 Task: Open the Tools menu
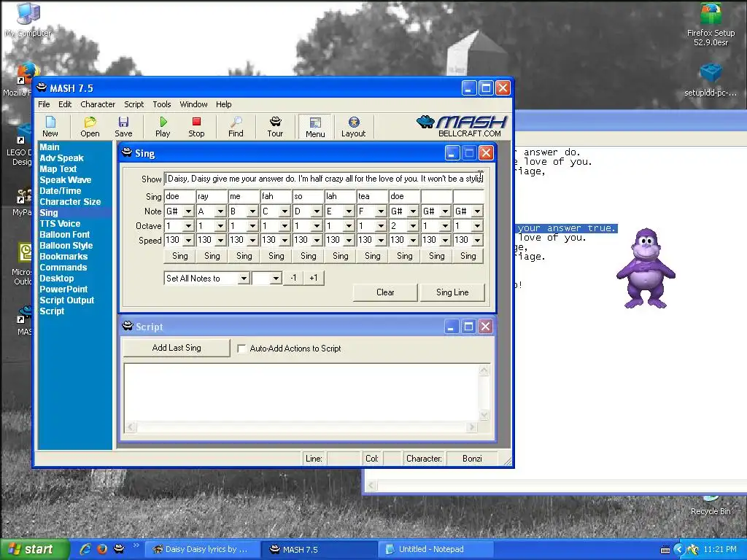161,104
